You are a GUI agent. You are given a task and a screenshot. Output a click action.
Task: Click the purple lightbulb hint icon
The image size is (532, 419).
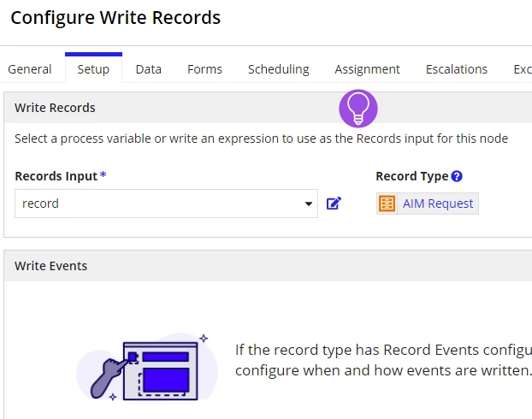point(358,109)
